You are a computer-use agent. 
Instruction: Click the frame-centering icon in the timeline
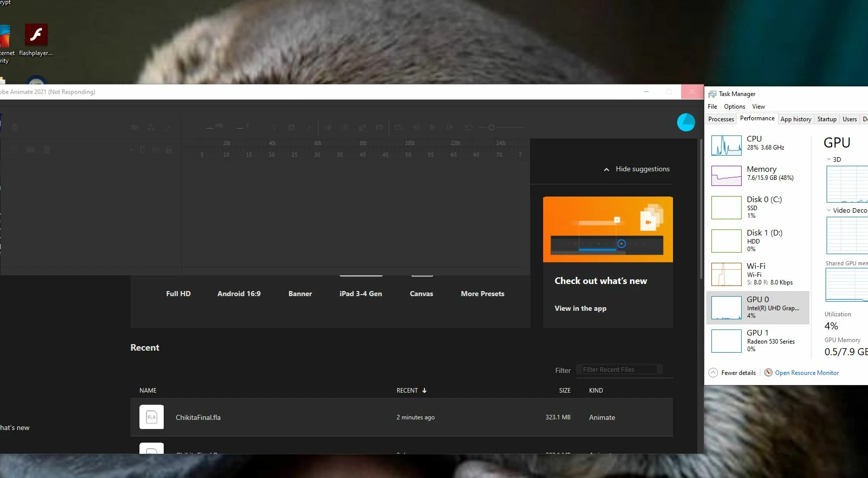pos(379,127)
